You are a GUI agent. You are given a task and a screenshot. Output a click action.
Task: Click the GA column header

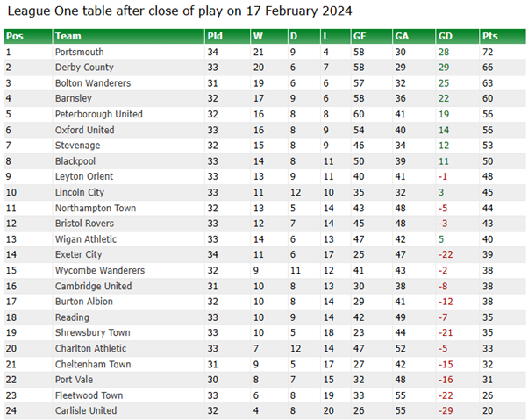pos(403,36)
